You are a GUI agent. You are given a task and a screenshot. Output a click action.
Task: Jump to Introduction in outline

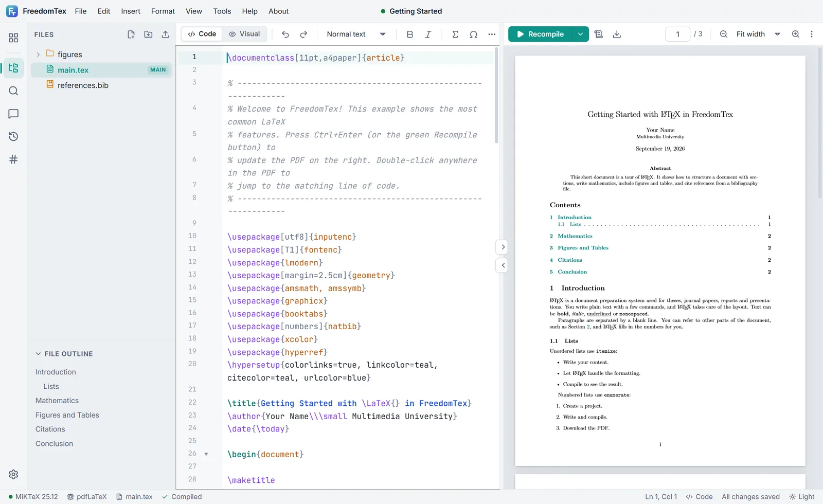coord(56,372)
